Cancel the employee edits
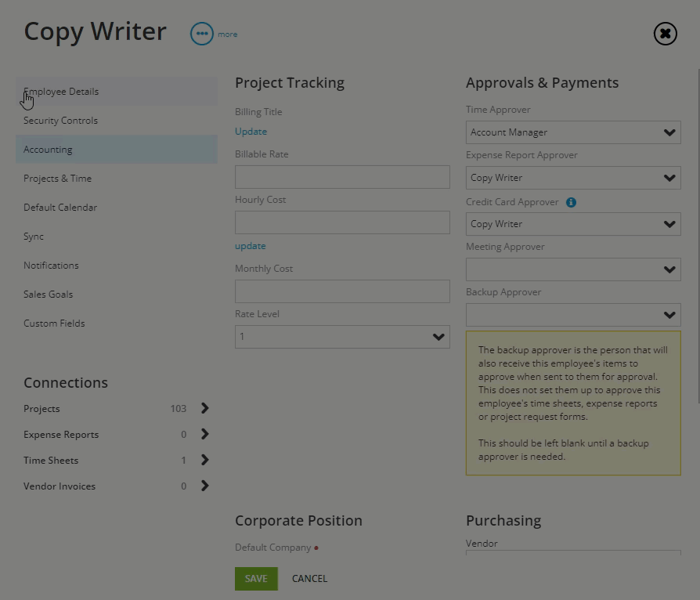700x600 pixels. pos(310,579)
